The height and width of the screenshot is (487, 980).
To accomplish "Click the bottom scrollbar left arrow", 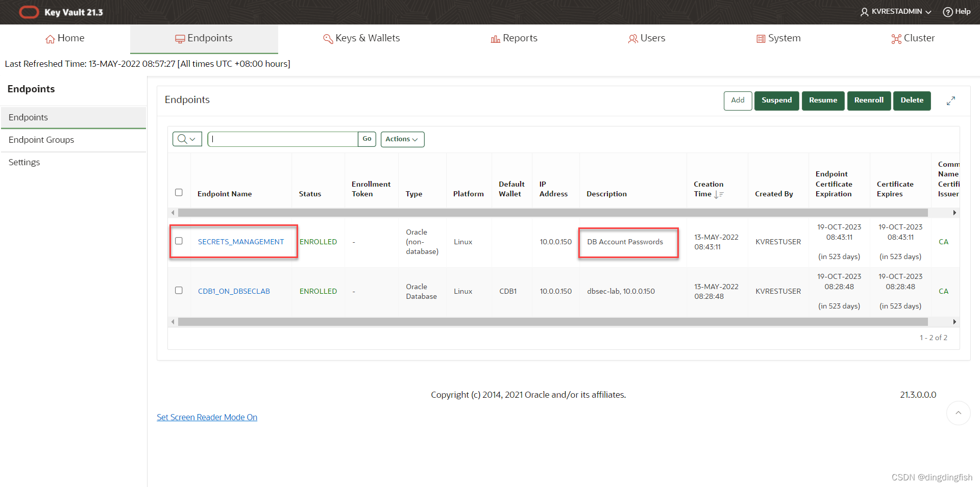I will [173, 322].
